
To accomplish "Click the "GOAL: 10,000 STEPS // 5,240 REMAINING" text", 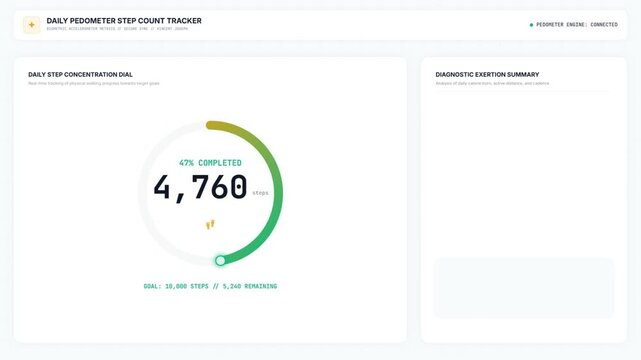I will (210, 286).
